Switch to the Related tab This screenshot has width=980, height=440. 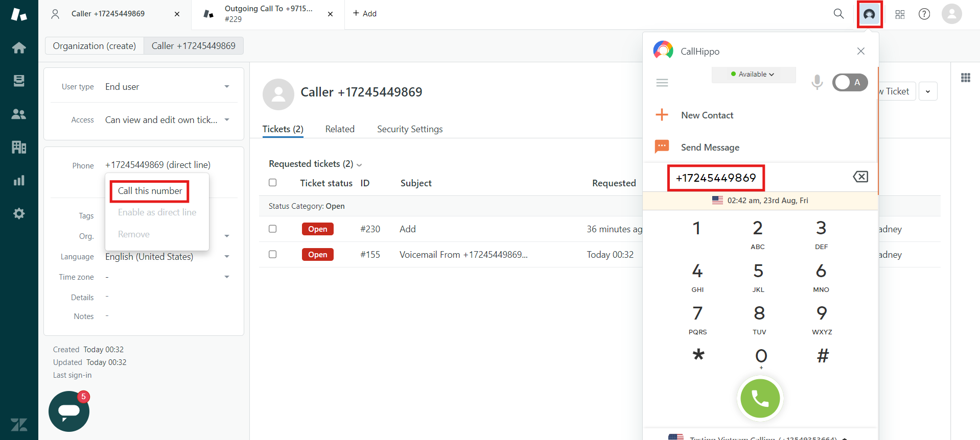point(340,129)
